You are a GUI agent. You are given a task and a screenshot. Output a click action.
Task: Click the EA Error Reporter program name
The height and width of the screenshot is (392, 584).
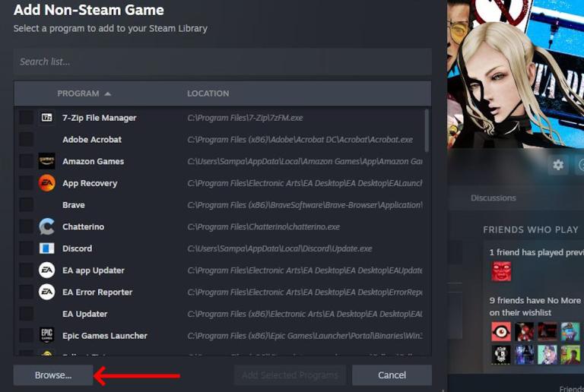pos(97,292)
